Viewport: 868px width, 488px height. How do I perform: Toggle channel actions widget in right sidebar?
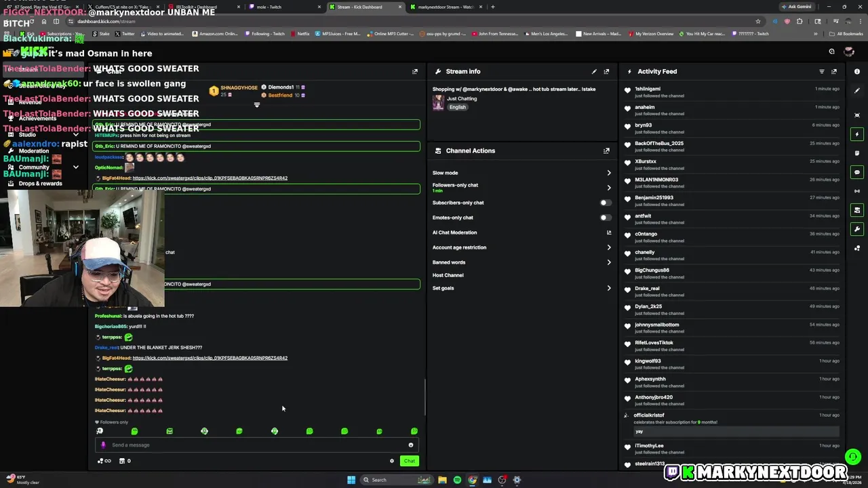pos(857,210)
